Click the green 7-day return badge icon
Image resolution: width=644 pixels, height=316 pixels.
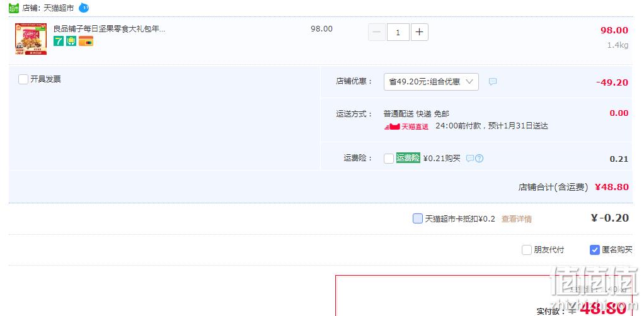point(59,41)
